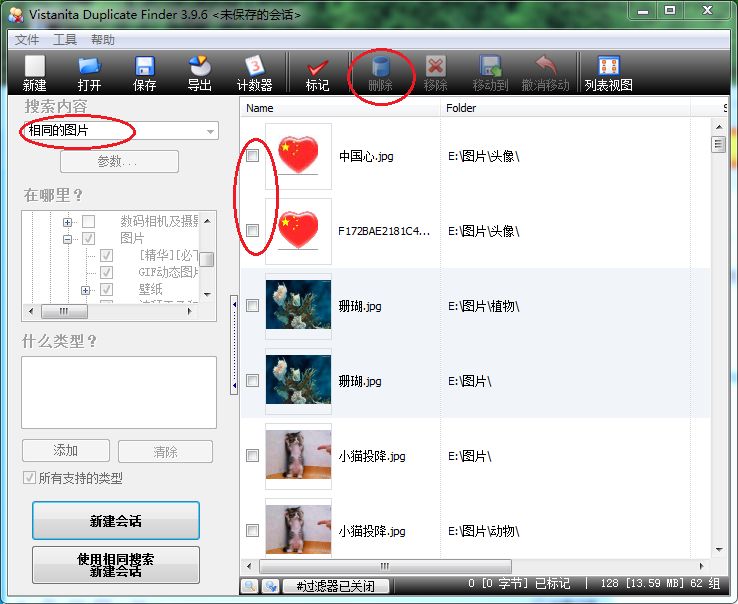
Task: Open the 文件 menu
Action: 27,40
